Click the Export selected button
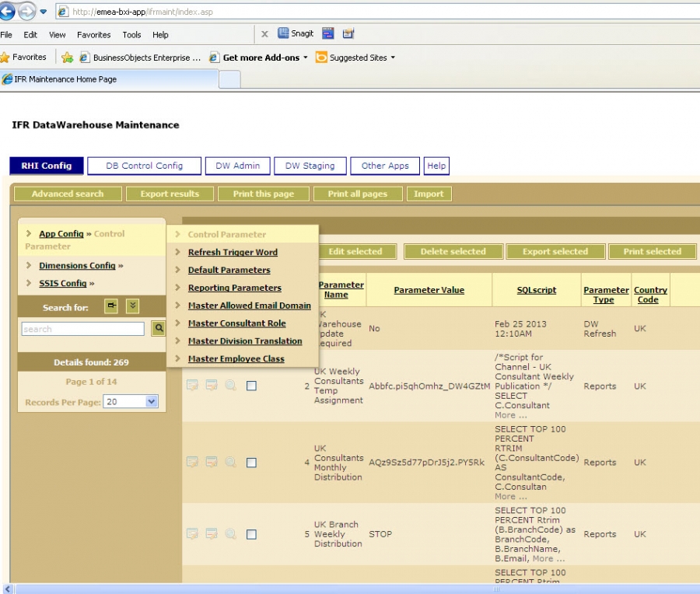This screenshot has height=594, width=700. point(555,251)
